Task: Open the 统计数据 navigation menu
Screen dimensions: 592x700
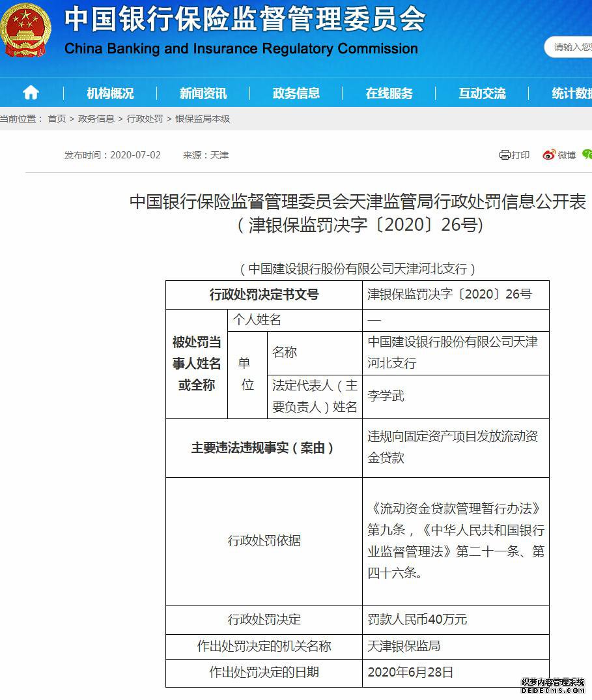Action: pyautogui.click(x=572, y=93)
